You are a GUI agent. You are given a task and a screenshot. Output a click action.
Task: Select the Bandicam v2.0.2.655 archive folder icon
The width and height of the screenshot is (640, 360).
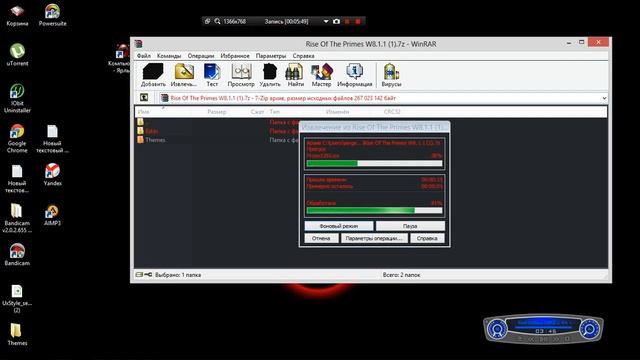[17, 218]
